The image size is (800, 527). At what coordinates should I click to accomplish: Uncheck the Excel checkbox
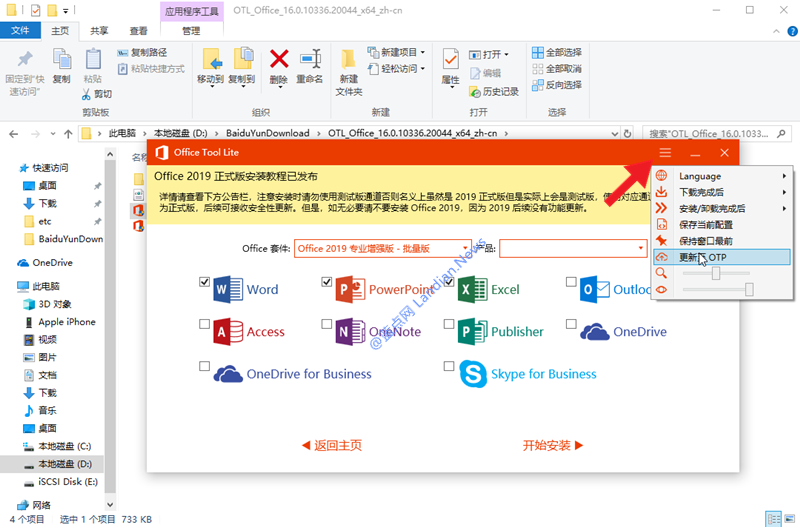(449, 281)
